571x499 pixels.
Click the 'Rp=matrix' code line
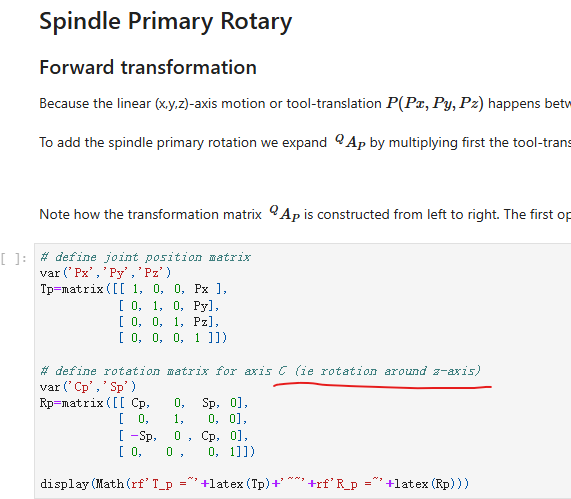coord(144,403)
